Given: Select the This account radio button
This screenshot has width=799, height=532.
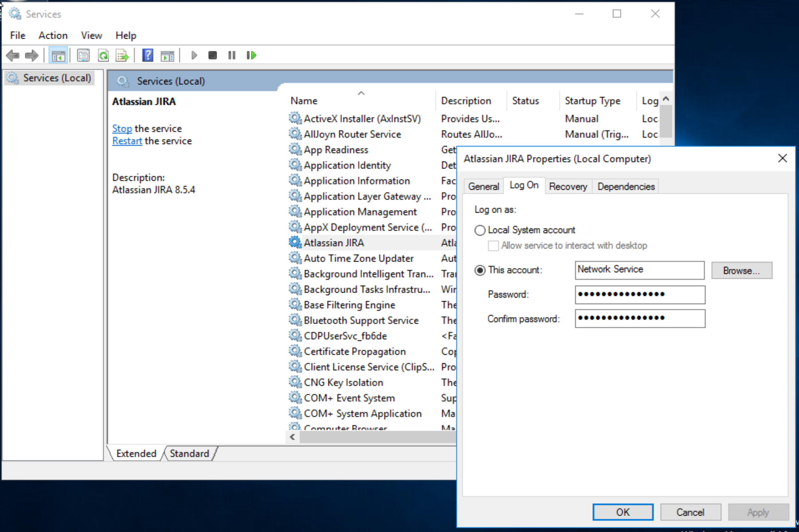Looking at the screenshot, I should (480, 270).
